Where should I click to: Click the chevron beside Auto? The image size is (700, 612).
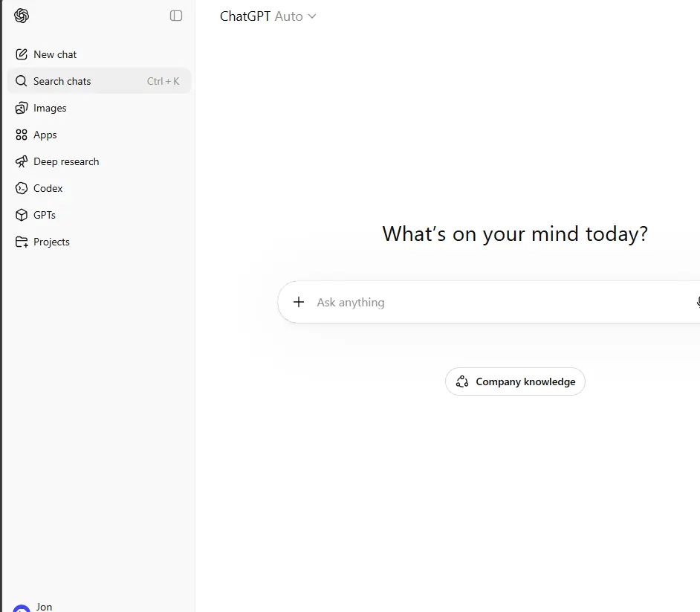coord(312,16)
